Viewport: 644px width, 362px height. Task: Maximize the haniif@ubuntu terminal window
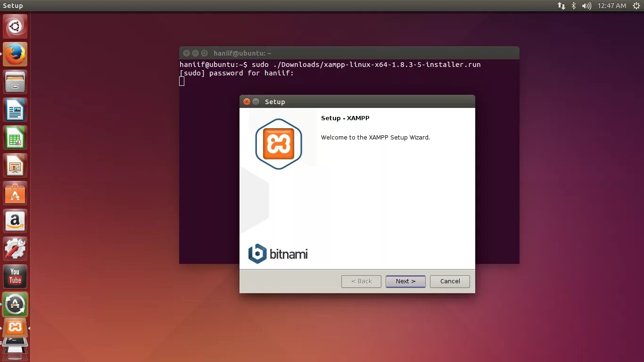(204, 53)
